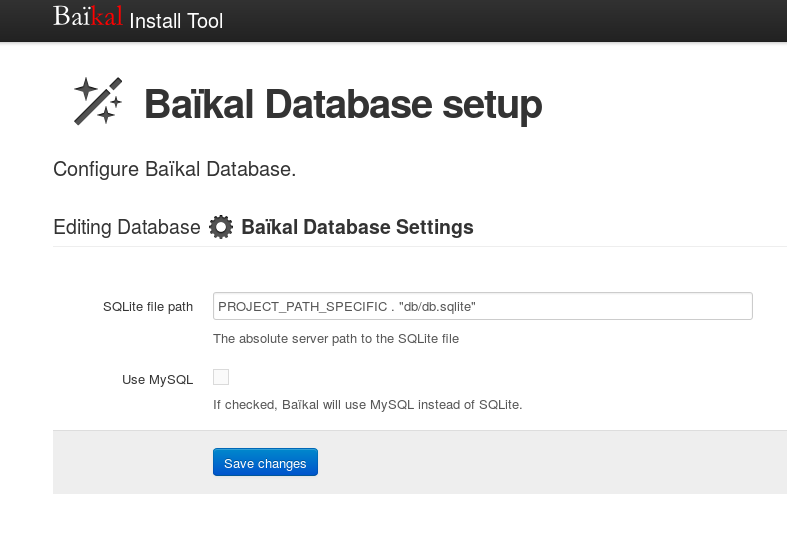This screenshot has height=543, width=787.
Task: Save changes to the database settings
Action: (266, 462)
